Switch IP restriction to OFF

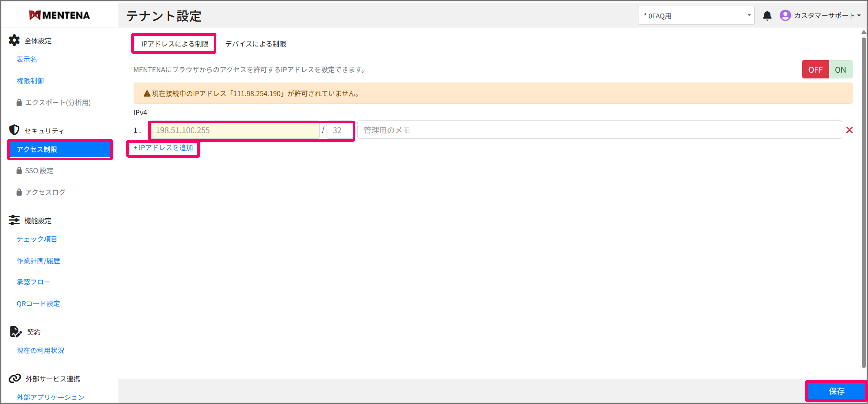click(x=815, y=70)
